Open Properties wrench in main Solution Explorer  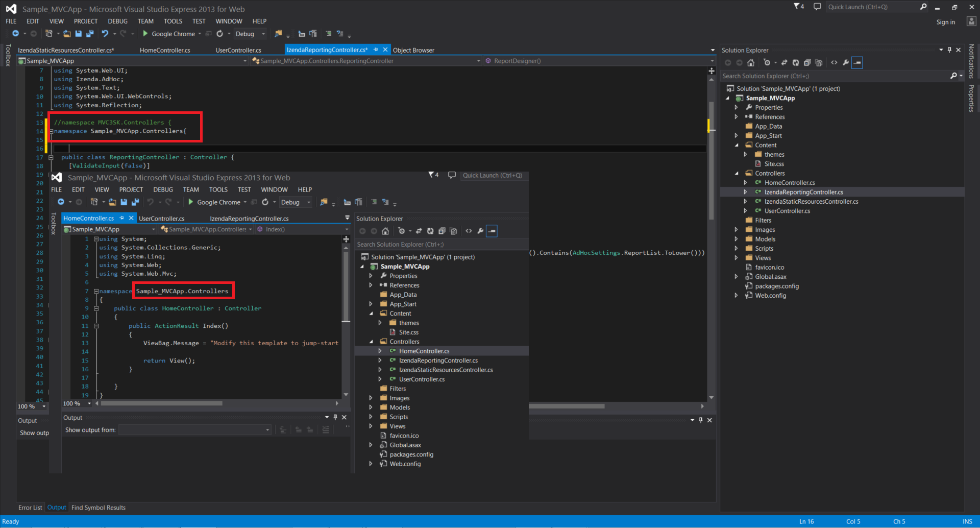846,63
